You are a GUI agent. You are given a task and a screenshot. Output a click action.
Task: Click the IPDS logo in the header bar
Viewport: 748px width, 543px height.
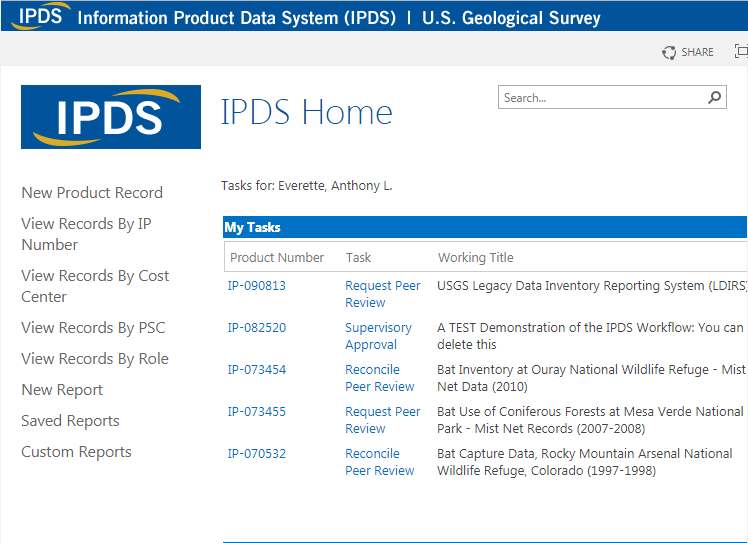[x=39, y=17]
